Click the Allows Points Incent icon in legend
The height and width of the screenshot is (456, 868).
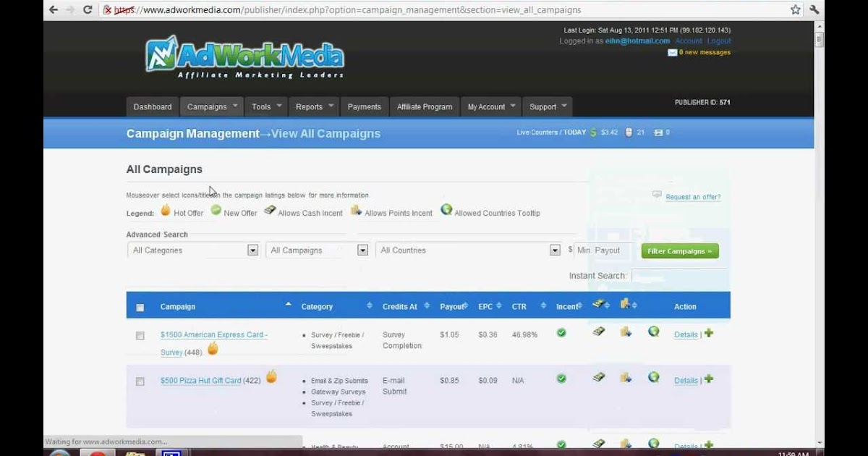356,211
